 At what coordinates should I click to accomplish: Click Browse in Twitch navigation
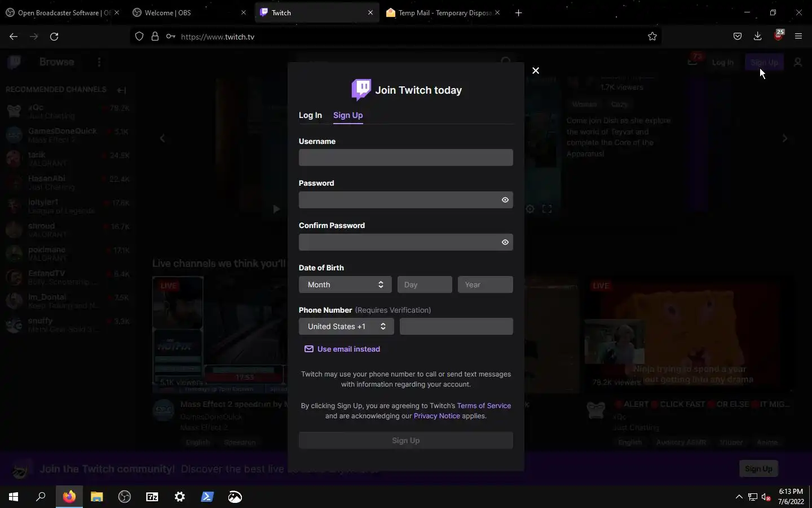(57, 62)
